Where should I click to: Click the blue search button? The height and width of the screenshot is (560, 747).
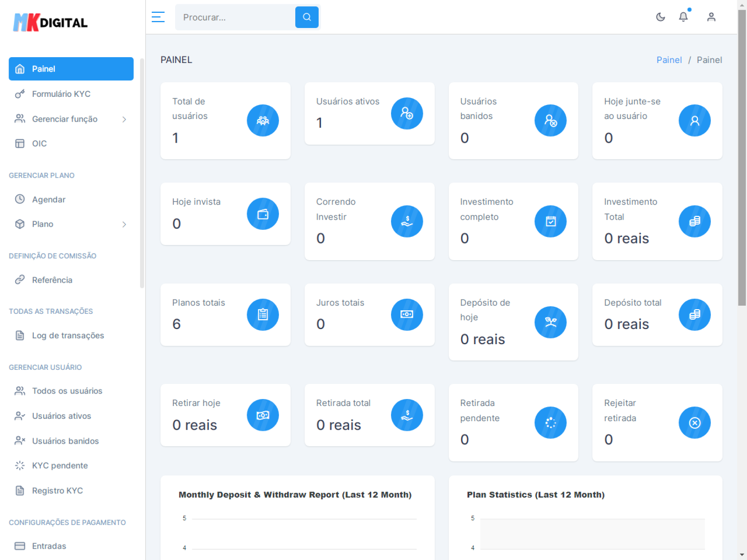(307, 17)
